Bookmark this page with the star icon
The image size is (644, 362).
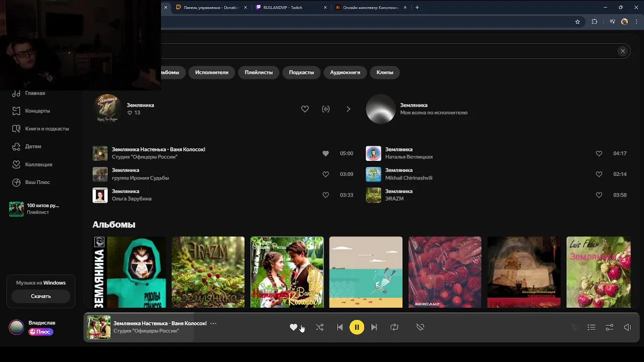tap(578, 22)
